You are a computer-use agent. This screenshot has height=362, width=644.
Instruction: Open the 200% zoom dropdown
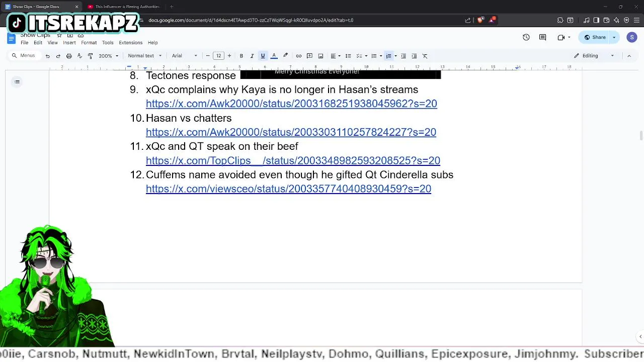(109, 56)
